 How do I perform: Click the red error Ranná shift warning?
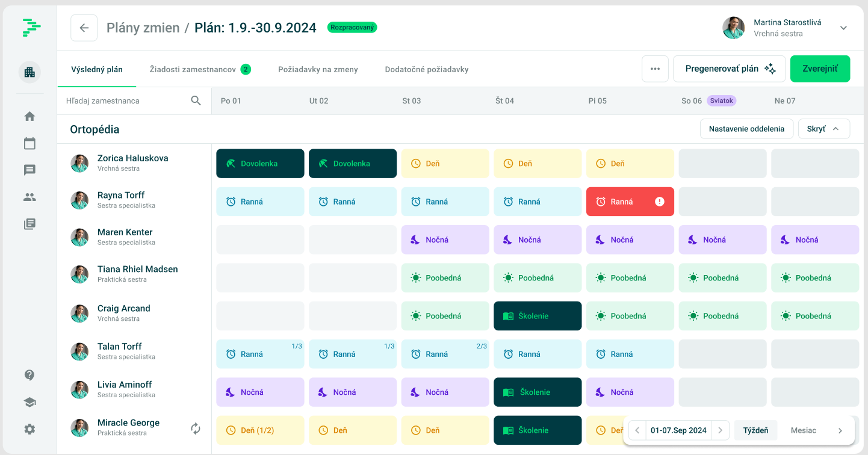pos(630,202)
